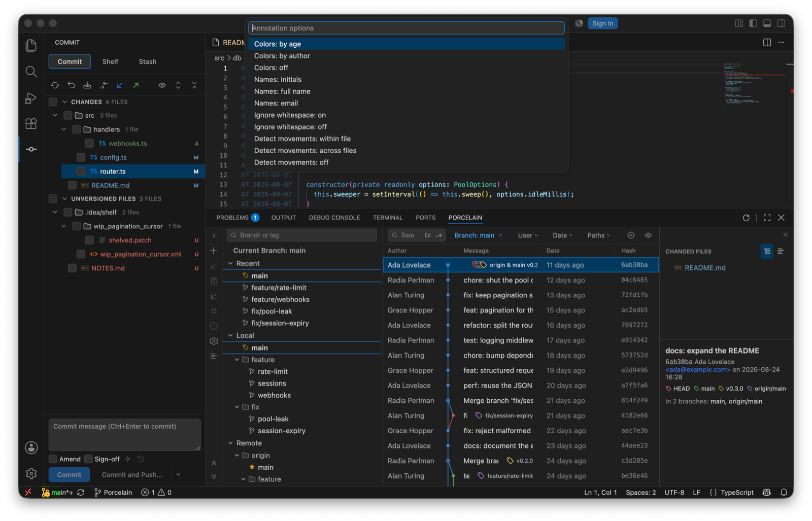Click the green Push arrow icon
The height and width of the screenshot is (521, 812).
point(136,85)
